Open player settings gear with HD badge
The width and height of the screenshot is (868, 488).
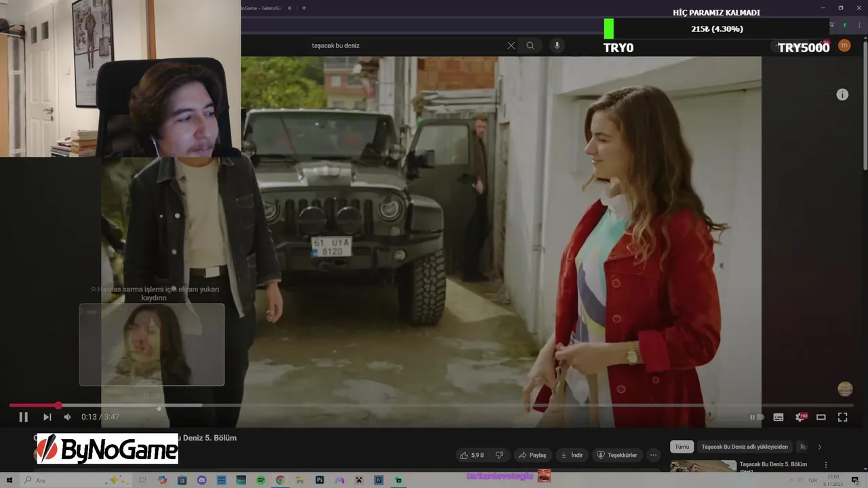(x=801, y=417)
